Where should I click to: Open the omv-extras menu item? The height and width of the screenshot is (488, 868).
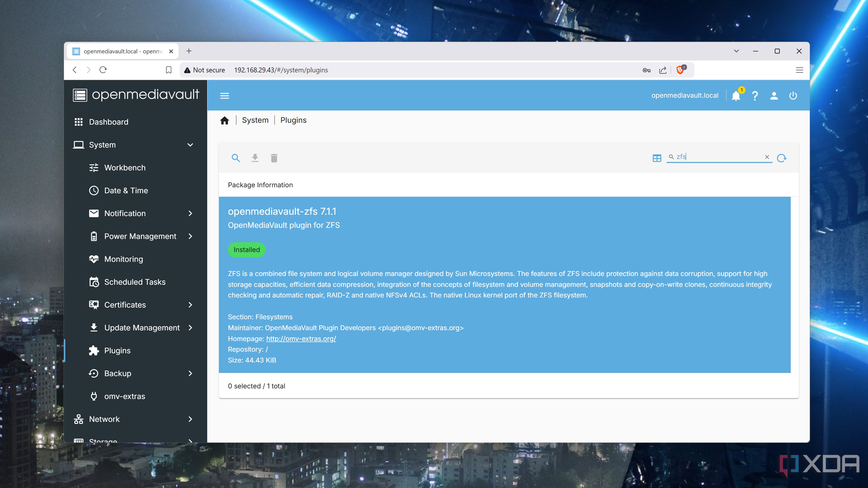124,396
